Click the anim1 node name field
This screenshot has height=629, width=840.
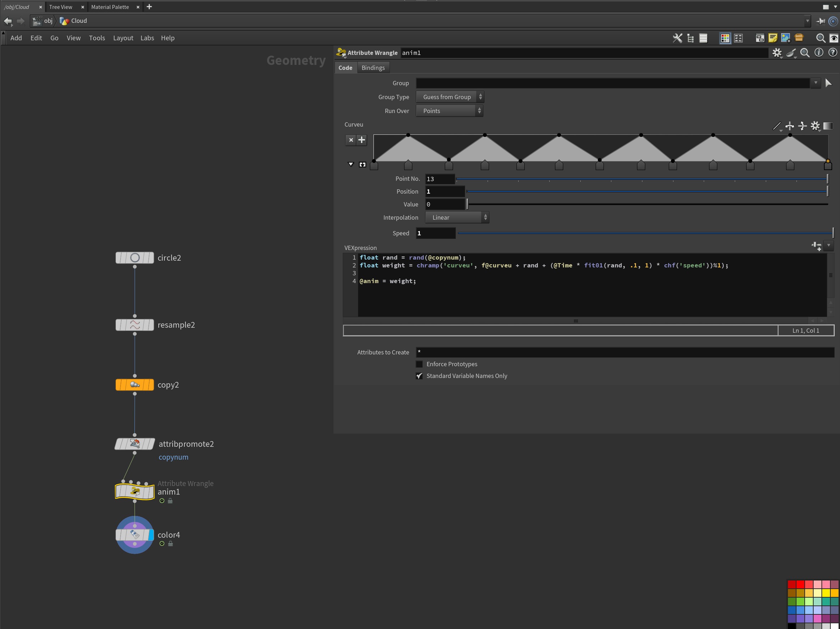[584, 53]
